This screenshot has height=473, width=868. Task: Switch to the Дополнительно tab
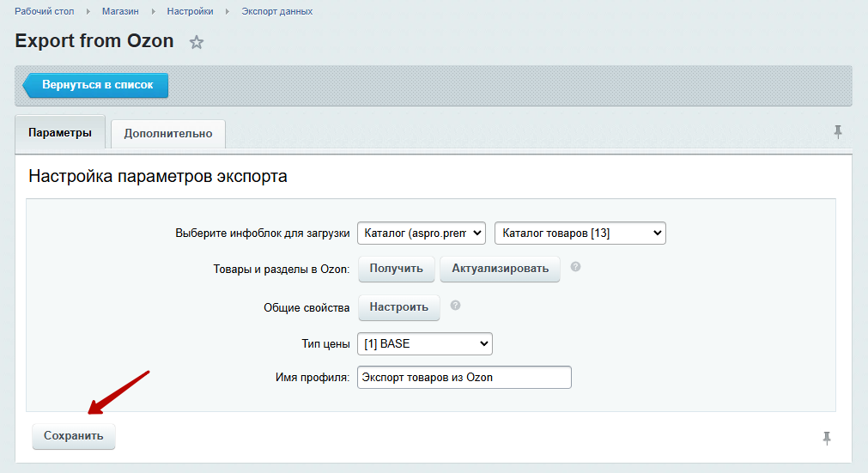[168, 134]
